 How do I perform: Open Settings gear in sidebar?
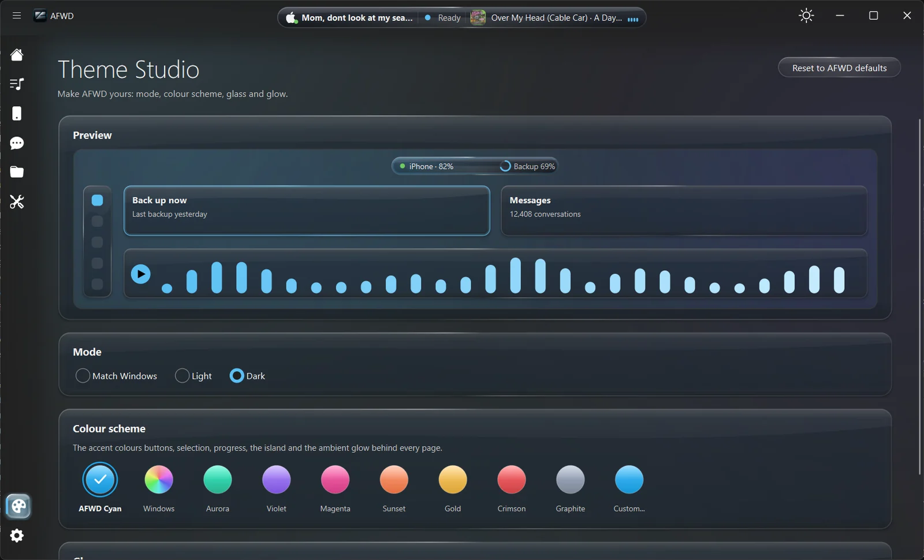coord(17,536)
